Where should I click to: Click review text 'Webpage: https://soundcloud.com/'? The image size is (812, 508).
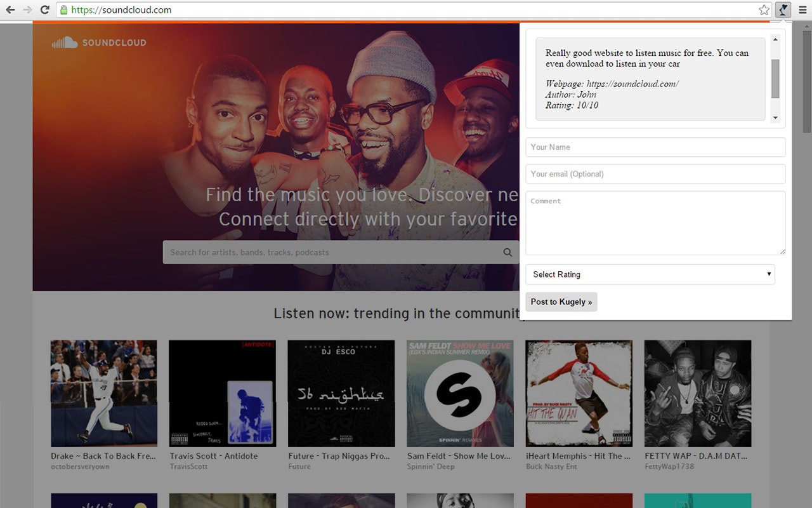coord(612,84)
